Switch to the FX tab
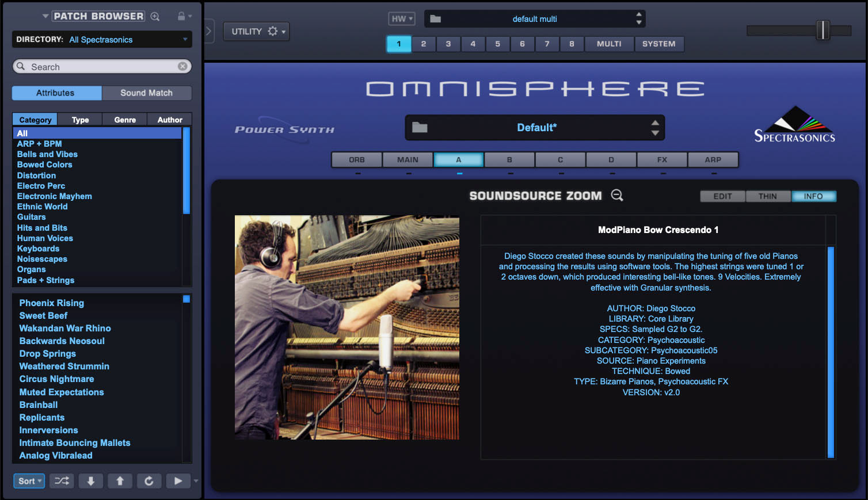The image size is (868, 500). (663, 159)
